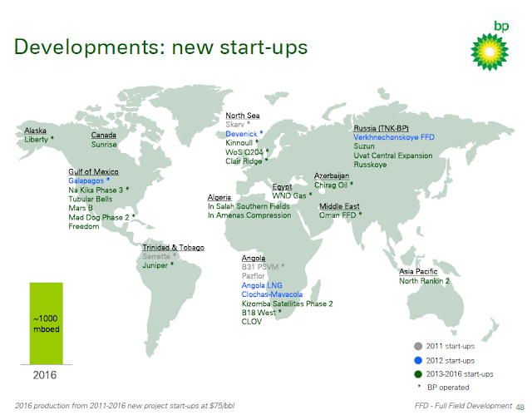The height and width of the screenshot is (415, 532).
Task: Click the 'North Rankin 2' label
Action: (424, 281)
